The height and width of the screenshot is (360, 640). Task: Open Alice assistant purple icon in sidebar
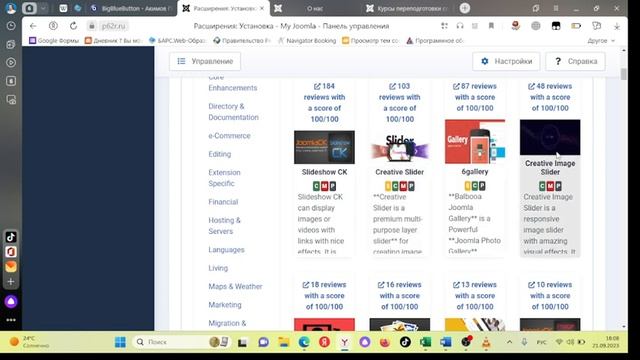pos(11,301)
